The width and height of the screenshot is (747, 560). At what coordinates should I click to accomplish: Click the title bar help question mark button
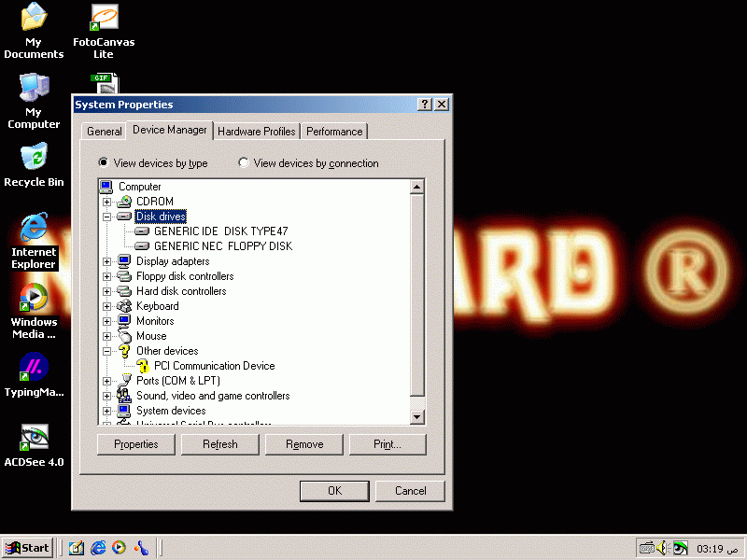(425, 105)
